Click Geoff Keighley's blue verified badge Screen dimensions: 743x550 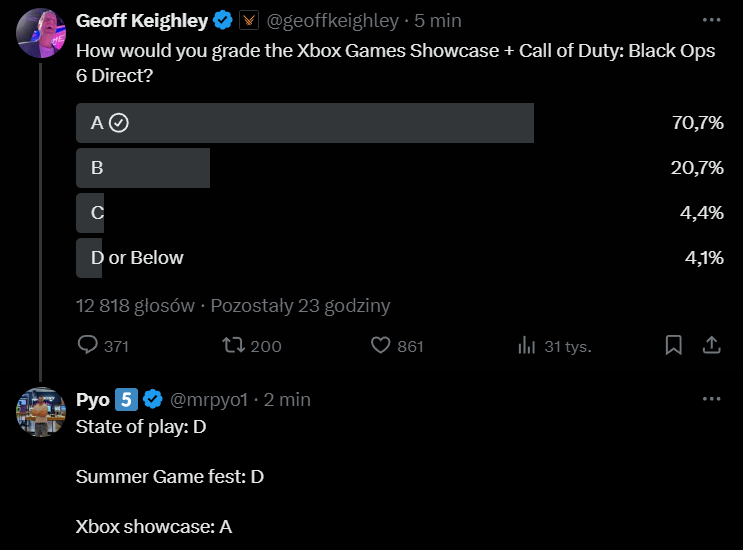pos(223,21)
